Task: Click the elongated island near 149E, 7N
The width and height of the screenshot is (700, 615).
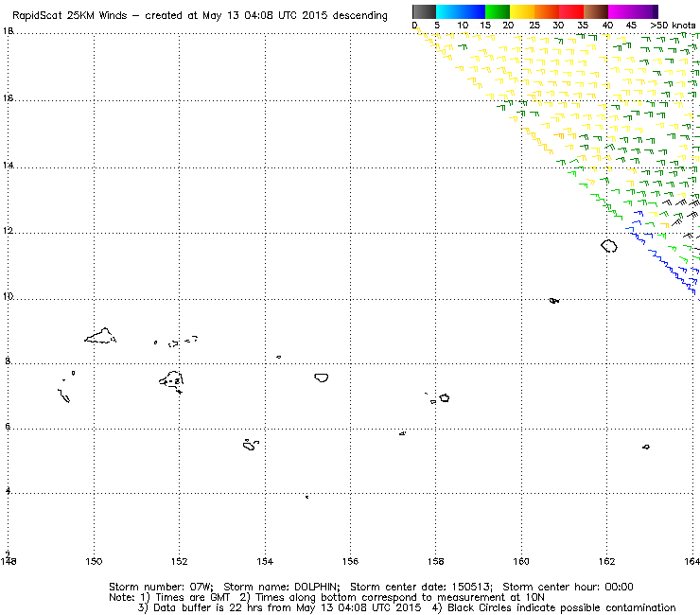Action: click(63, 395)
